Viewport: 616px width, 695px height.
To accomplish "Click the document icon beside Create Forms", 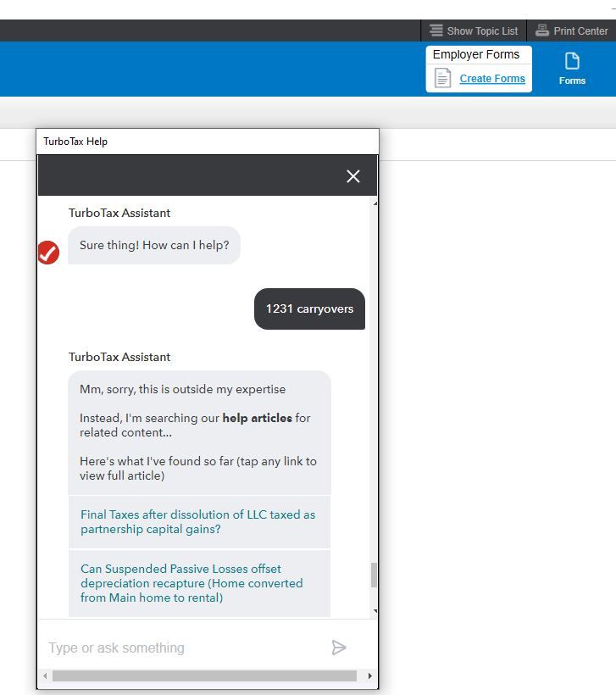I will click(442, 78).
